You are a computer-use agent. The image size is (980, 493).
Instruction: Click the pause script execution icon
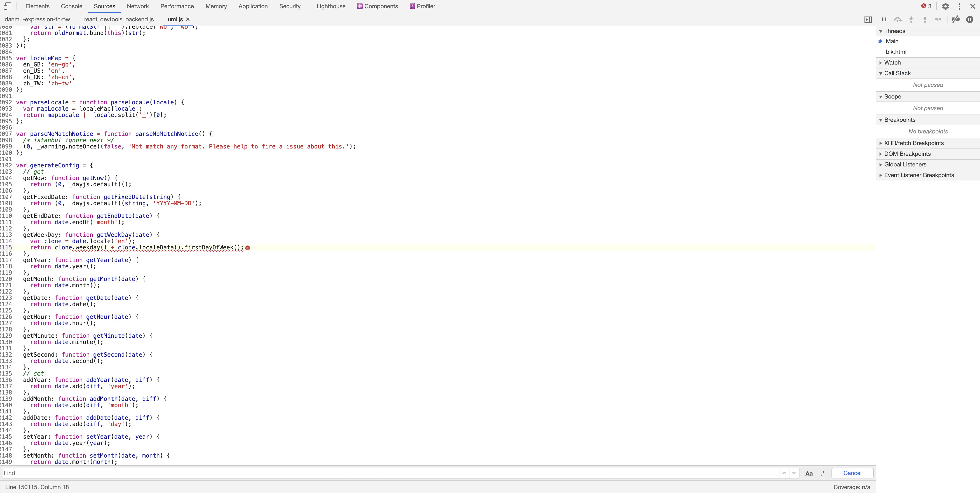click(884, 19)
